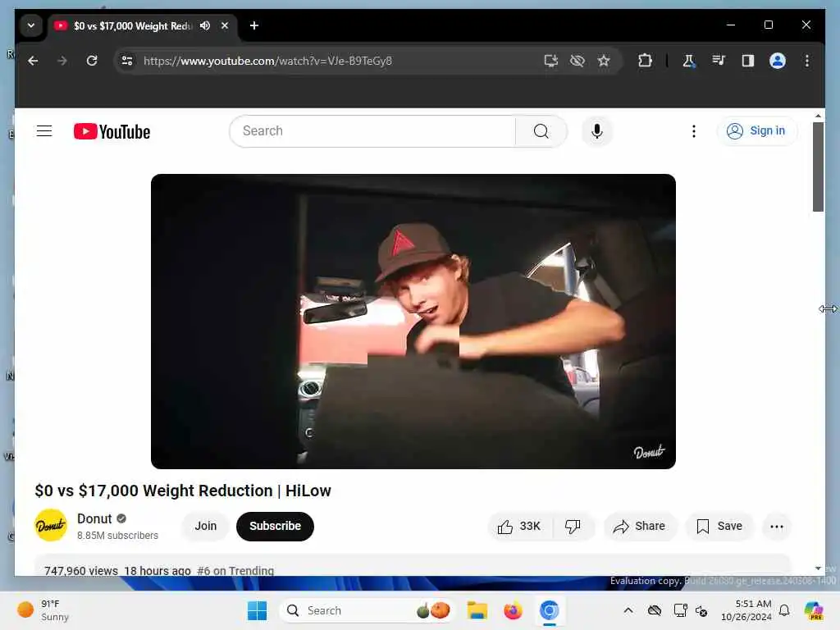The width and height of the screenshot is (840, 630).
Task: Focus the YouTube search field
Action: tap(372, 131)
